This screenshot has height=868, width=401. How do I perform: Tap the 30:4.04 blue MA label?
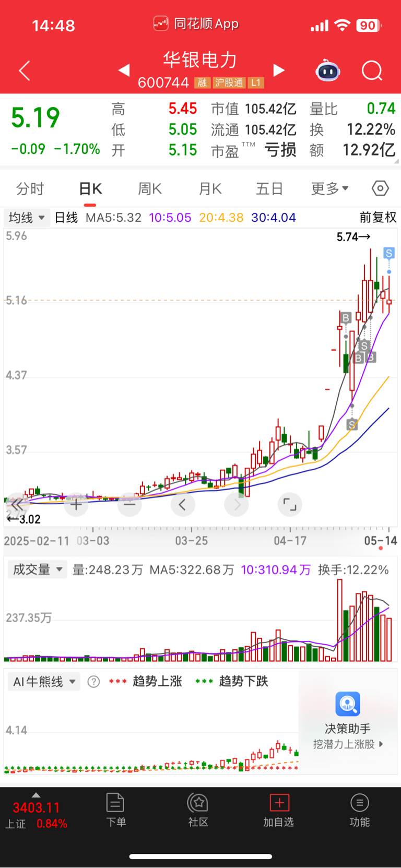pyautogui.click(x=274, y=218)
